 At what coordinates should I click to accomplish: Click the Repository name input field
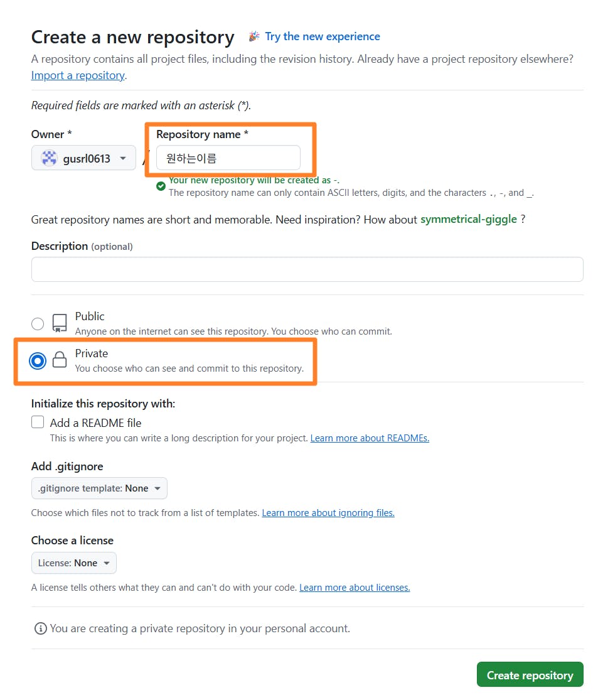pyautogui.click(x=228, y=158)
